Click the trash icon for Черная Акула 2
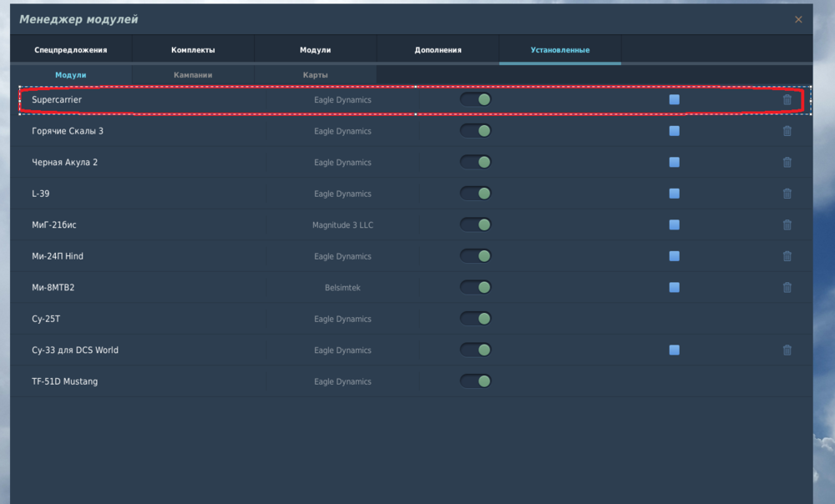 point(787,163)
